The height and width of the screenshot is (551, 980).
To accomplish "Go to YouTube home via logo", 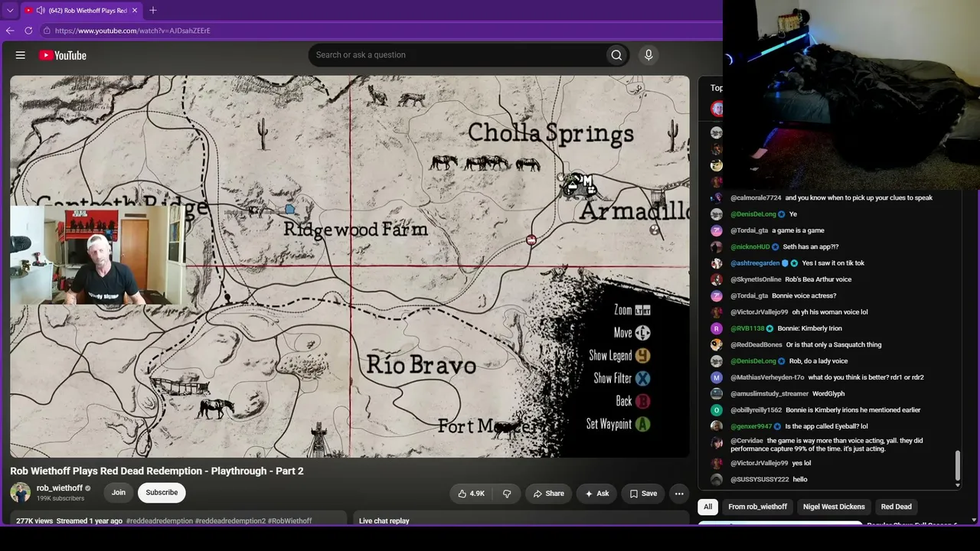I will (63, 55).
